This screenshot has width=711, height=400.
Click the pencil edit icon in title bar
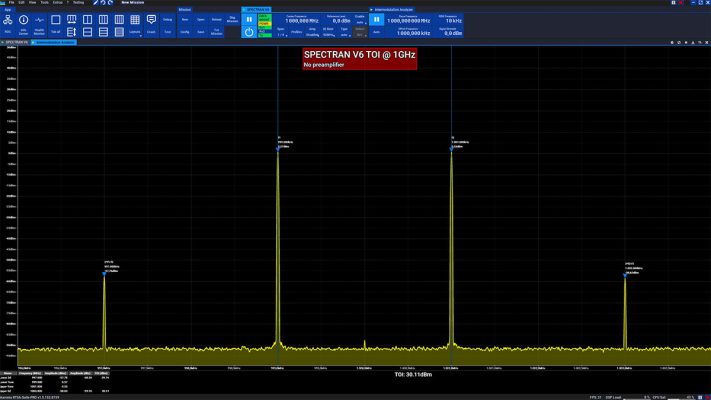pos(95,3)
